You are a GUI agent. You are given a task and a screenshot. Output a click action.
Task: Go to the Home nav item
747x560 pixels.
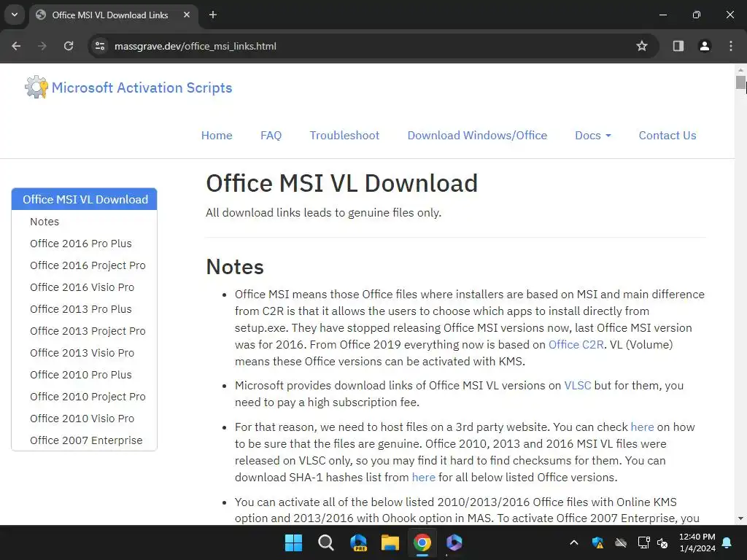[217, 135]
